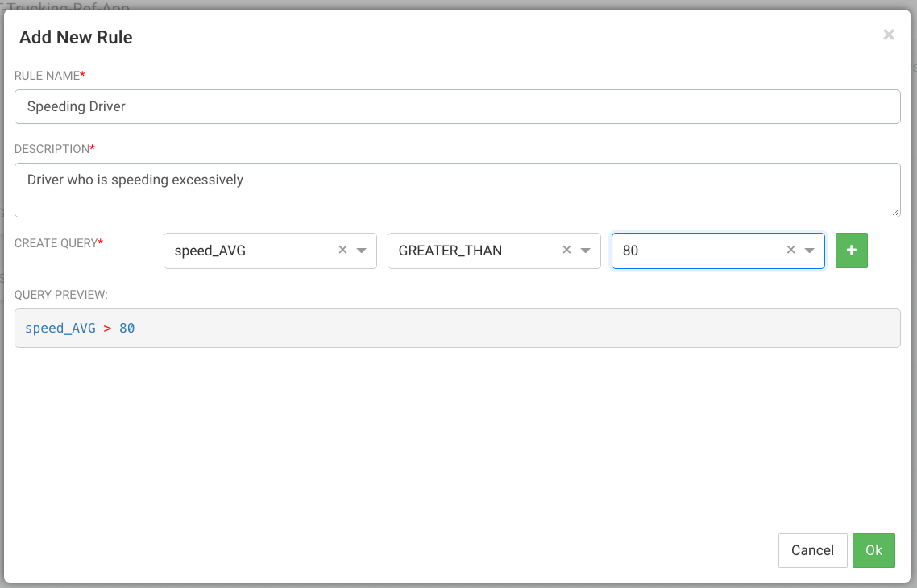
Task: Click into the value field showing 80
Action: click(x=693, y=251)
